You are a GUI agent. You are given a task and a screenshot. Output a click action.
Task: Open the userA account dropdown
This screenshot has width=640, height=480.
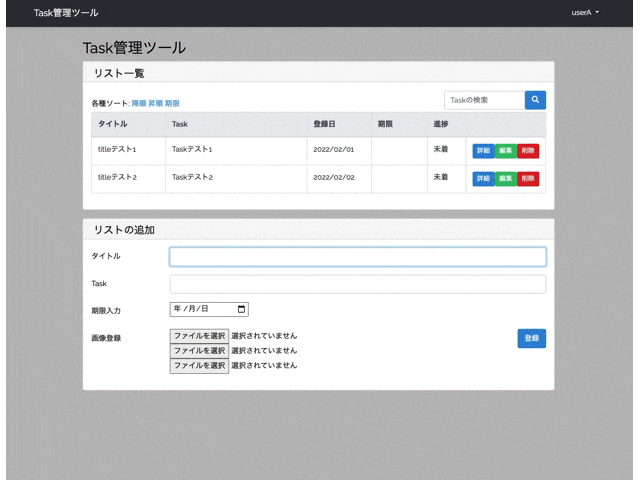click(x=585, y=13)
